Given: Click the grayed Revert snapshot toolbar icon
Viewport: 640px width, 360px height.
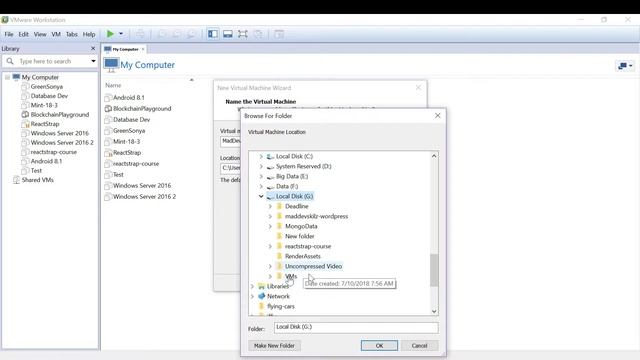Looking at the screenshot, I should (176, 34).
